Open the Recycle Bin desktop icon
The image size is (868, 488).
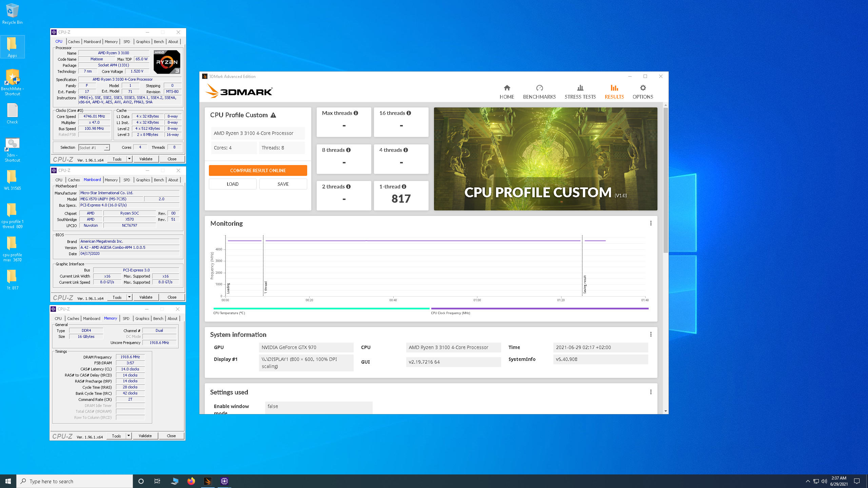click(12, 14)
